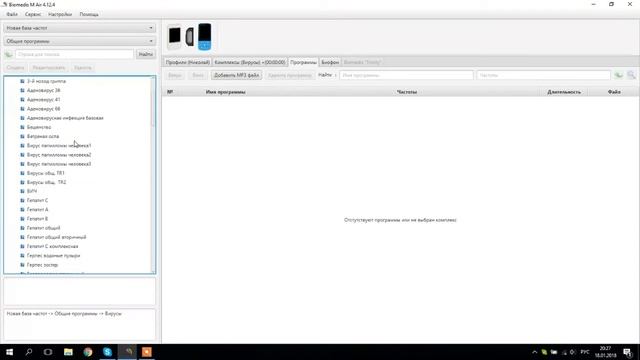Focus Частоты search field
This screenshot has height=360, width=640.
(543, 75)
